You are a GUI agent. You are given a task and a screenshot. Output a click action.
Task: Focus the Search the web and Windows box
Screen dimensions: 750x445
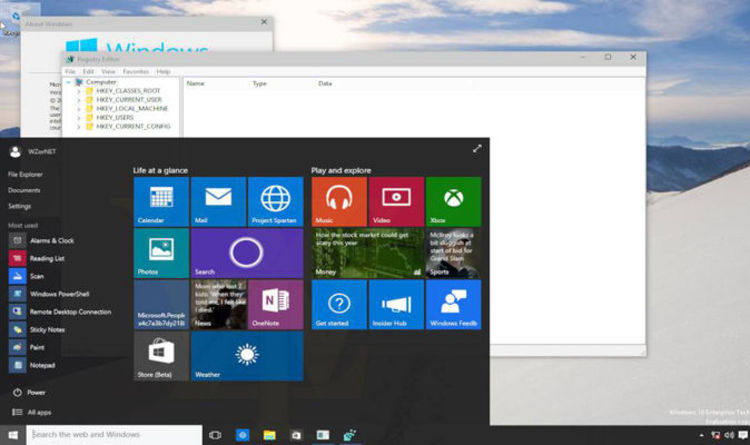[114, 435]
